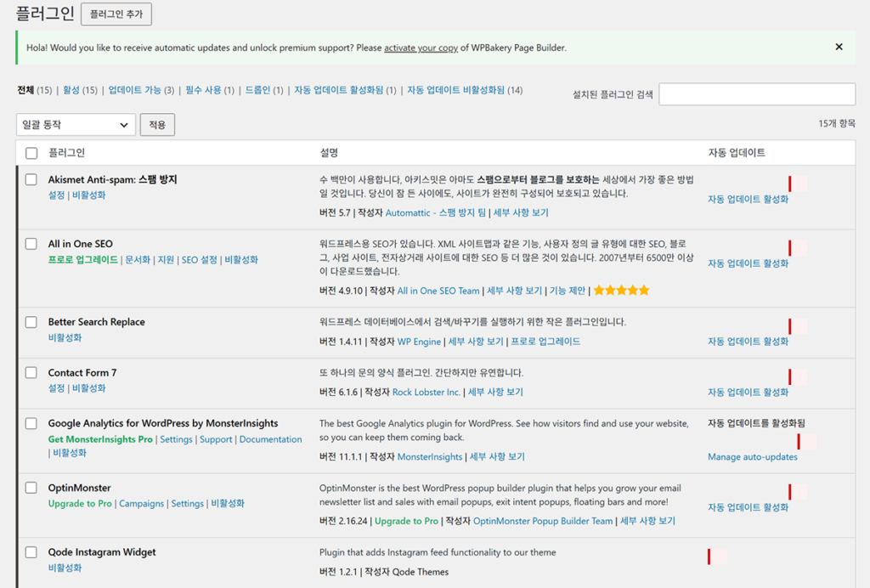Image resolution: width=870 pixels, height=588 pixels.
Task: Click 프로로 업그레이드 for All in One SEO
Action: pos(83,260)
